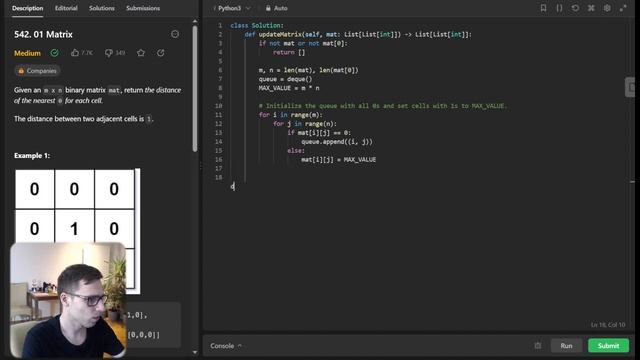Viewport: 640px width, 360px height.
Task: Click the side panel handle on right edge
Action: click(x=631, y=87)
